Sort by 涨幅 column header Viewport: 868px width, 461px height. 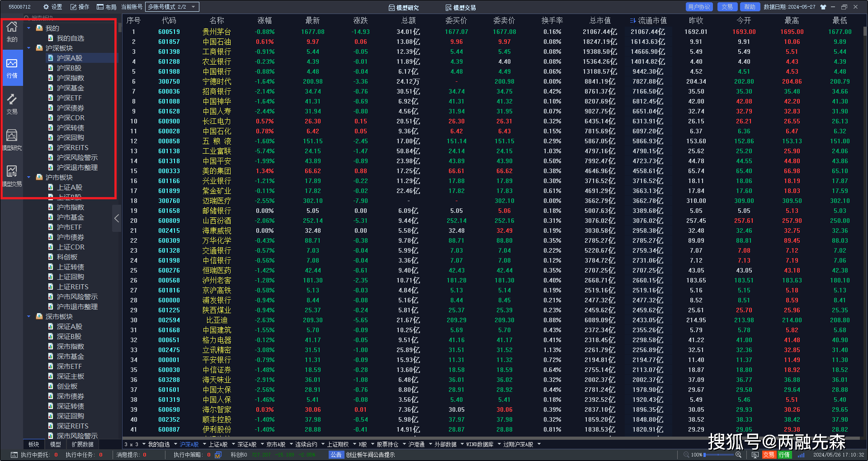pos(265,20)
